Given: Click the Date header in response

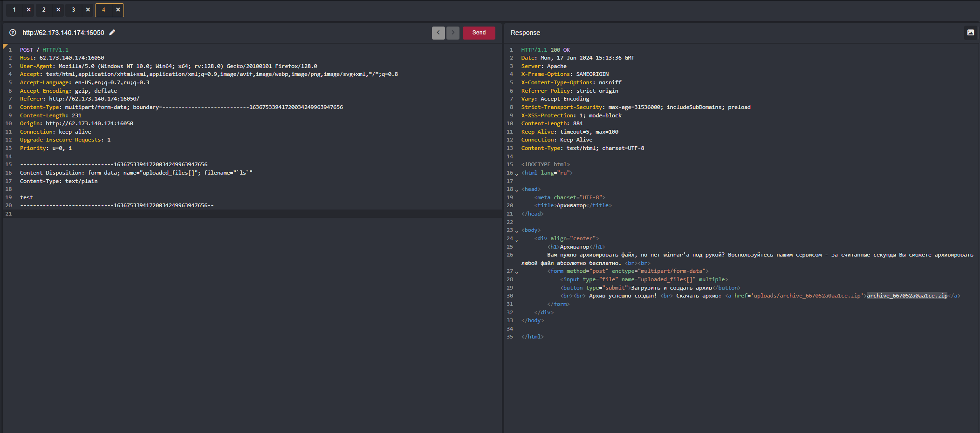Looking at the screenshot, I should click(577, 58).
